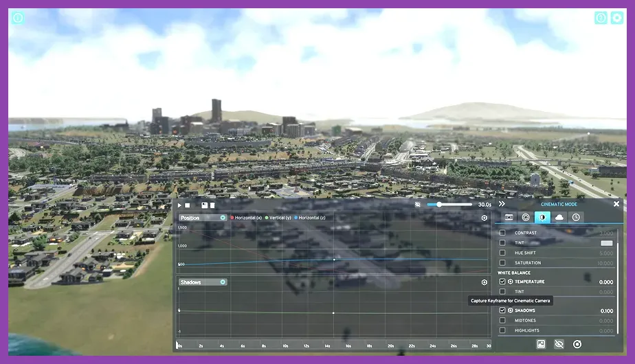The image size is (635, 364).
Task: Uncheck the Shadows checkbox
Action: pyautogui.click(x=502, y=310)
